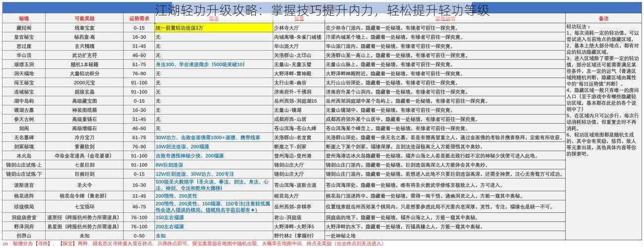
Task: Click reward cell 圣火令
Action: click(85, 185)
